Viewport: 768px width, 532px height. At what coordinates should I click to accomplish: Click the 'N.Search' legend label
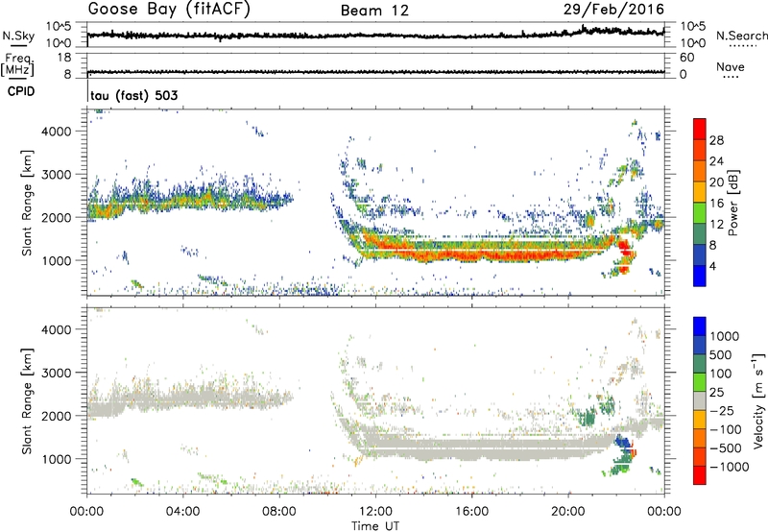click(741, 36)
